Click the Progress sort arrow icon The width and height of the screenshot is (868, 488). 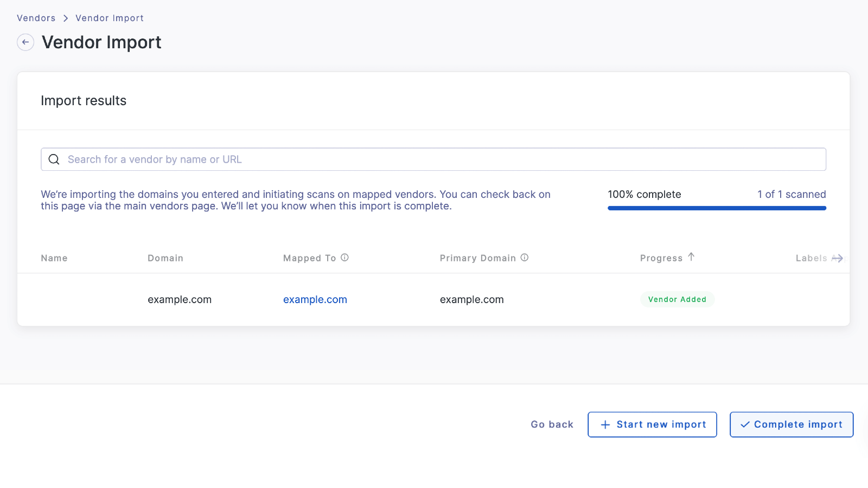click(691, 257)
